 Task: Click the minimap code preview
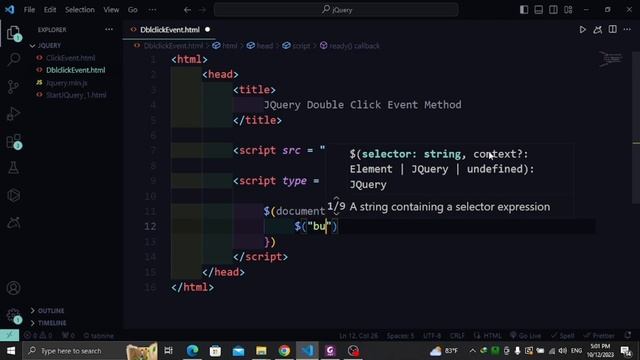point(611,59)
